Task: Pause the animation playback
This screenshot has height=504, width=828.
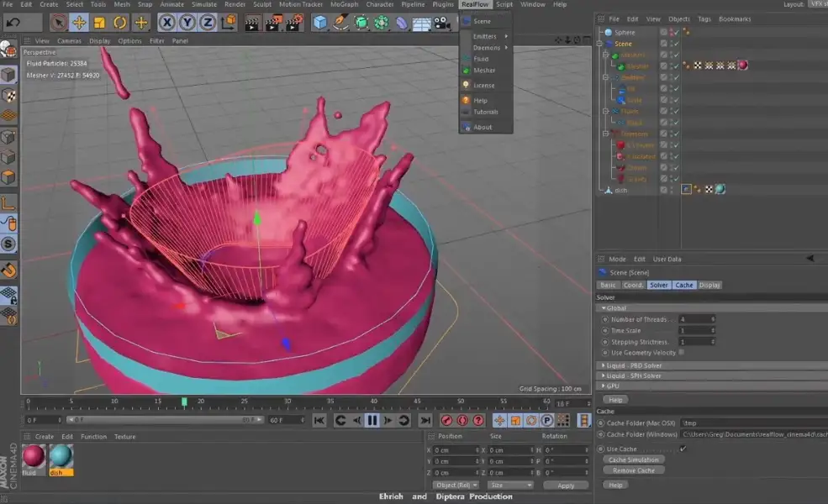Action: coord(372,420)
